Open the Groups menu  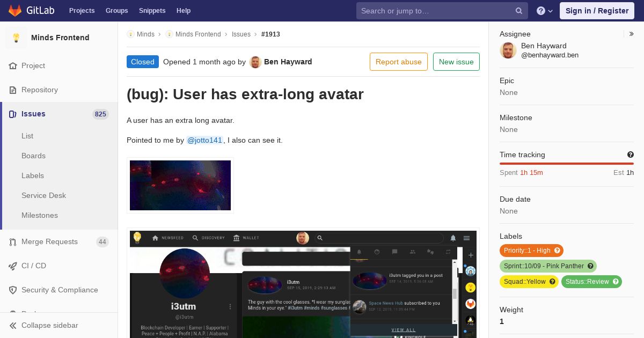116,11
